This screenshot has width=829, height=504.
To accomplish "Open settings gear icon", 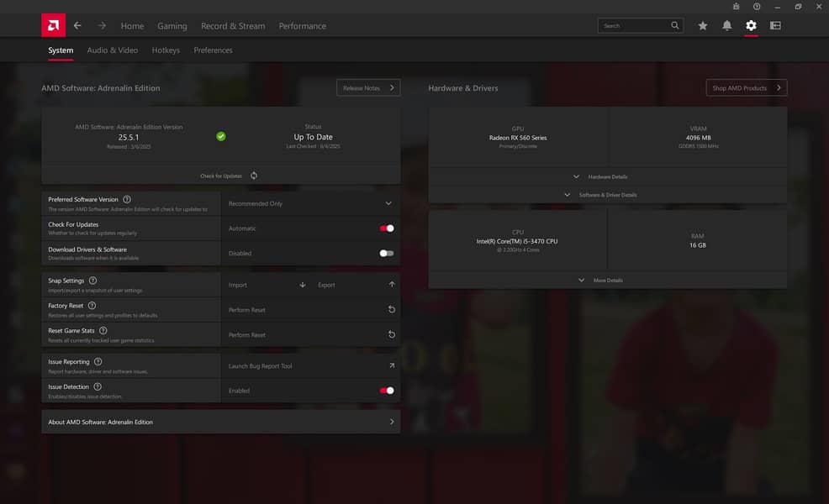I will [752, 25].
